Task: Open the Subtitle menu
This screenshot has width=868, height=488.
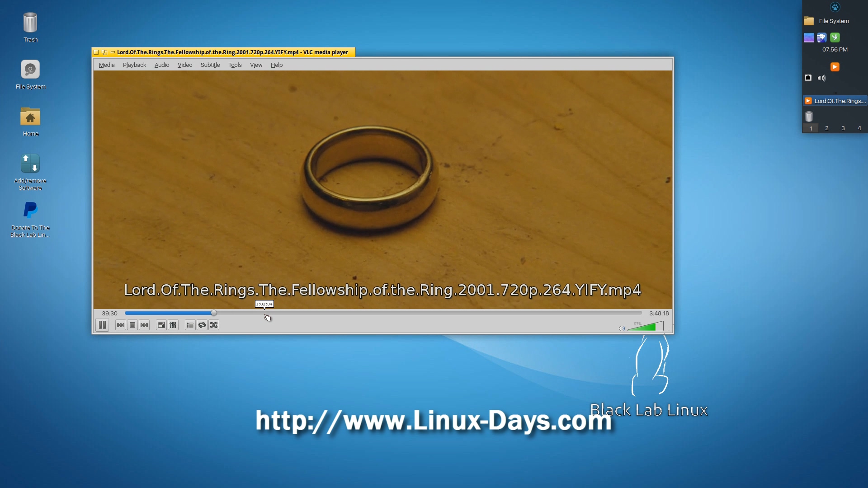Action: (x=210, y=65)
